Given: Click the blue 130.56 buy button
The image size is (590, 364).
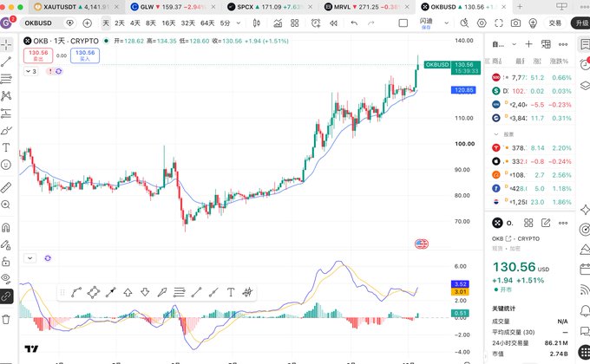Looking at the screenshot, I should (x=85, y=55).
